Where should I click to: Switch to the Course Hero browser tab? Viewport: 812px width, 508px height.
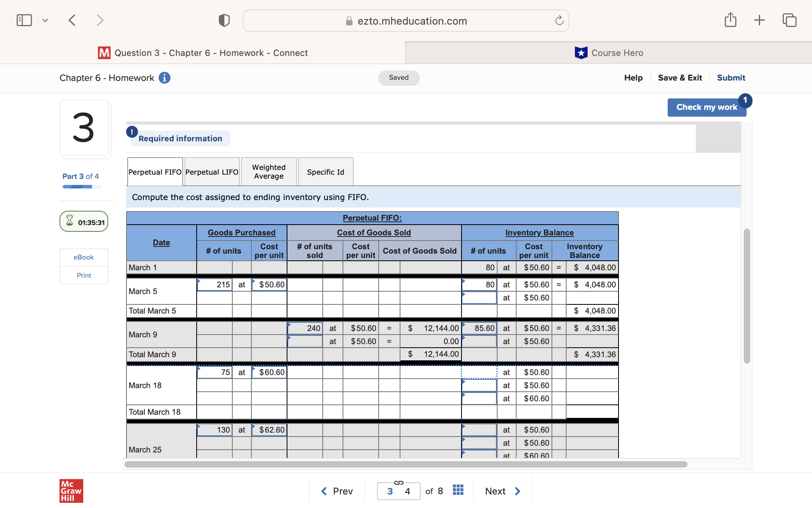pyautogui.click(x=609, y=52)
